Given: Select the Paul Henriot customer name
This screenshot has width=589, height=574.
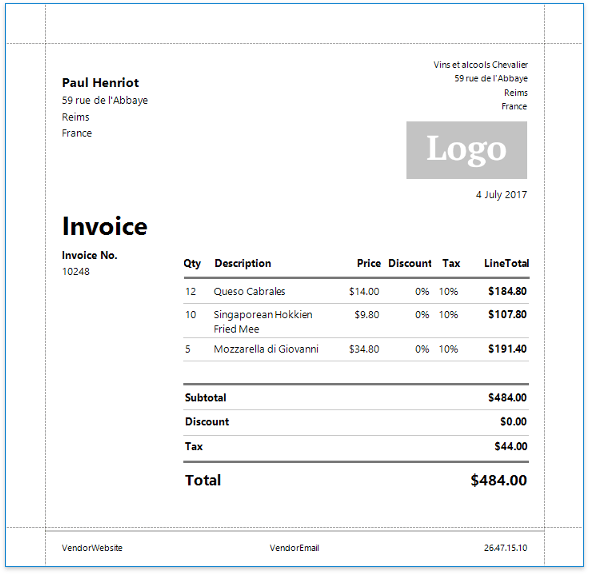Looking at the screenshot, I should pos(100,83).
